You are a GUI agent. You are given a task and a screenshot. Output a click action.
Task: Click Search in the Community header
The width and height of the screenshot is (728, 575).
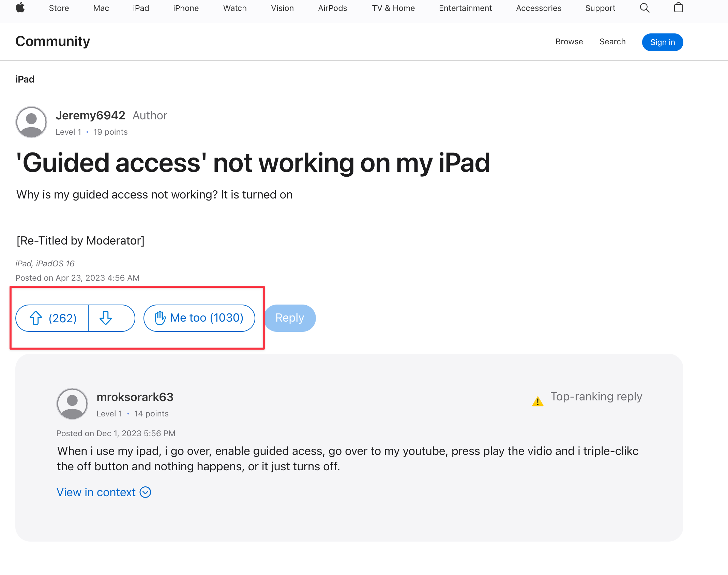[612, 42]
